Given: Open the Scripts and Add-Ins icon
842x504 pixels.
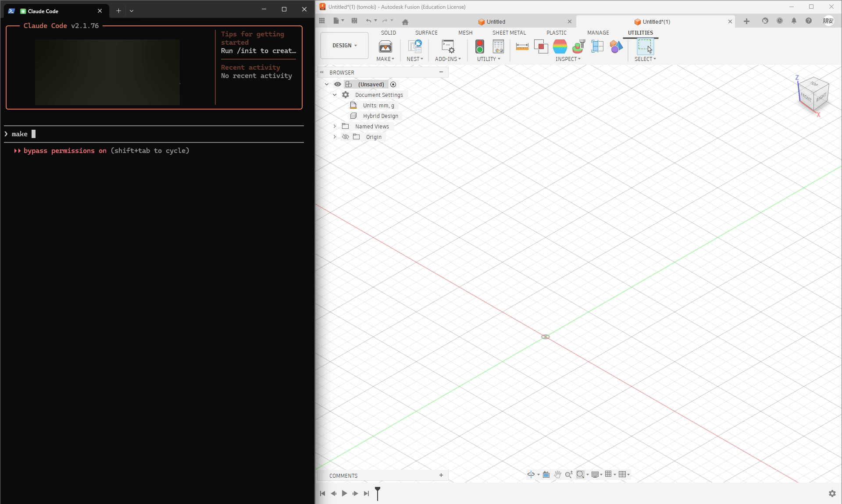Looking at the screenshot, I should pyautogui.click(x=448, y=46).
